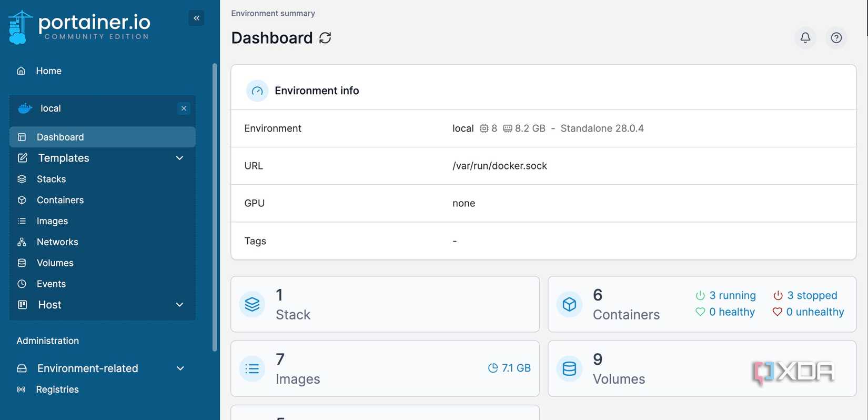Click the Volumes database icon on the card
Image resolution: width=868 pixels, height=420 pixels.
pos(569,368)
